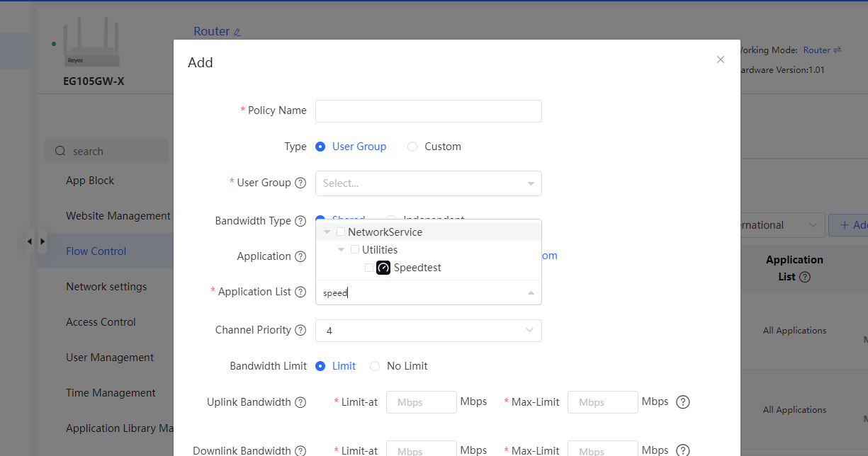Click the right expand arrow on sidebar handle
The image size is (868, 456).
43,241
